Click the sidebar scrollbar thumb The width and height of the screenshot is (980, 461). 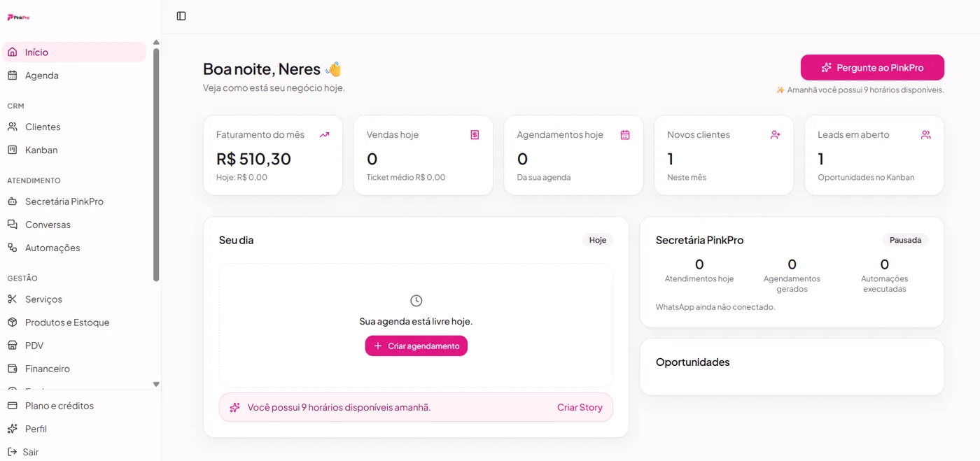[x=156, y=165]
